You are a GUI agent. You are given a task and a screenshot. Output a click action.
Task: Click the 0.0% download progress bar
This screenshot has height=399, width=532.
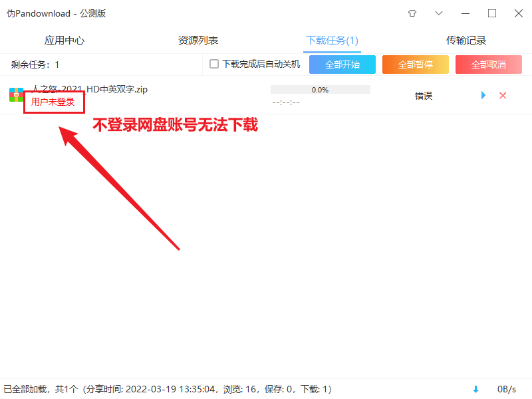click(x=321, y=90)
